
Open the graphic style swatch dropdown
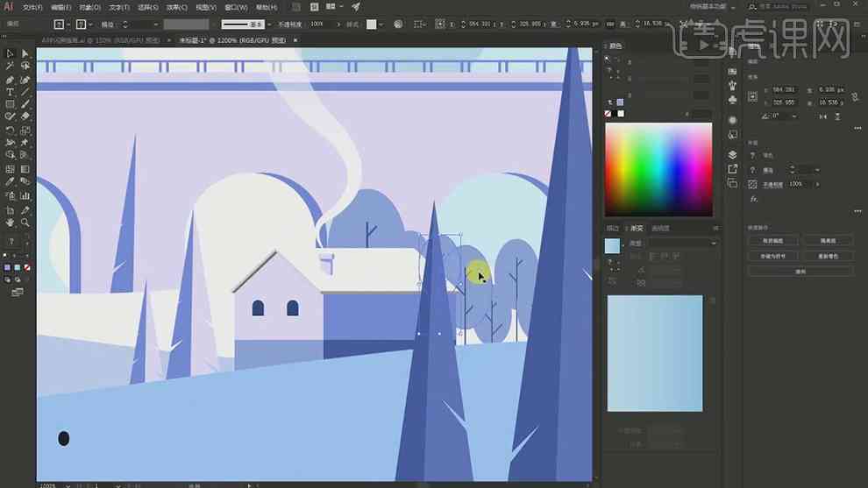click(381, 25)
